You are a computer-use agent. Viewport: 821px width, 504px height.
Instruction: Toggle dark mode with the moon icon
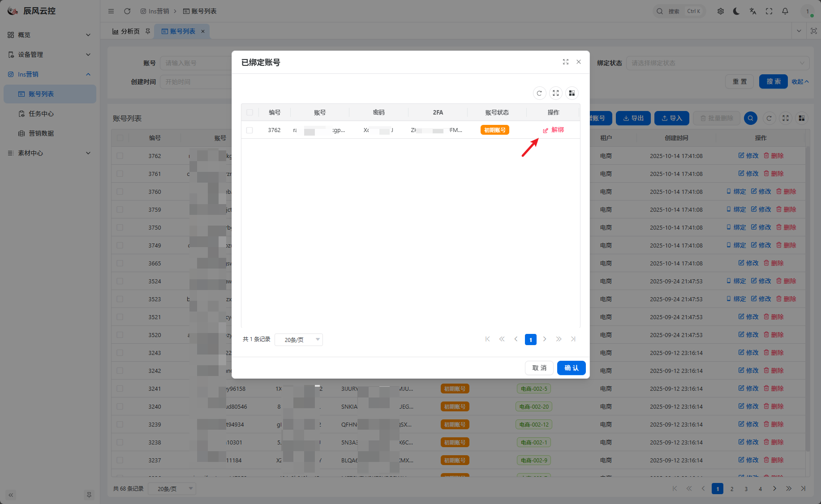[x=736, y=11]
